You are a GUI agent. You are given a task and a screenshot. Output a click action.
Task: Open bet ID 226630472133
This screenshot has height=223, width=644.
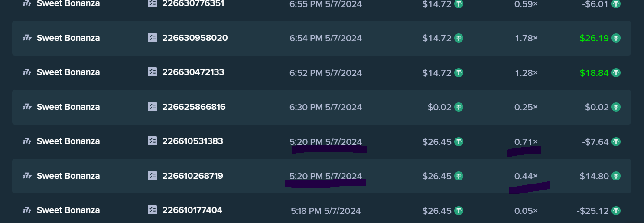193,72
